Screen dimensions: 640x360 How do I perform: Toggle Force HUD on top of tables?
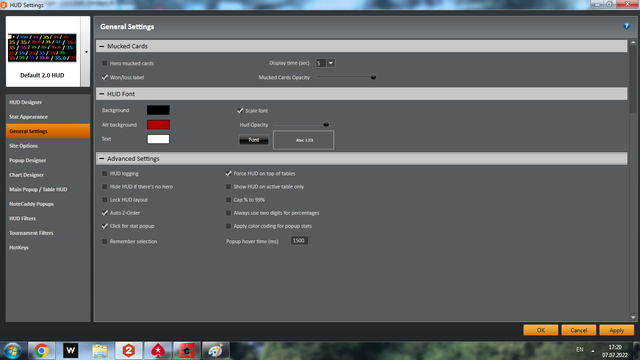[x=229, y=173]
